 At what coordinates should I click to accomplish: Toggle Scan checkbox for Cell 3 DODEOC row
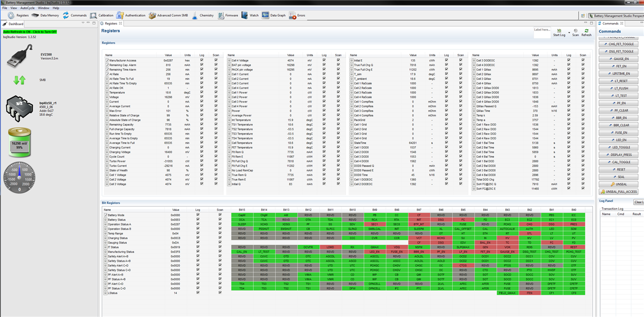click(583, 60)
